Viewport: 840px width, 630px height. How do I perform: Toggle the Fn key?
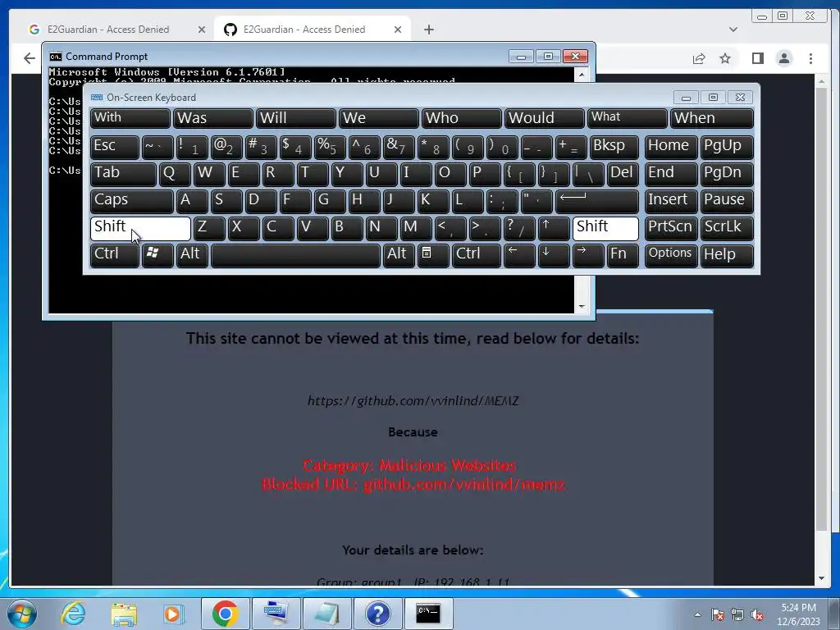623,256
